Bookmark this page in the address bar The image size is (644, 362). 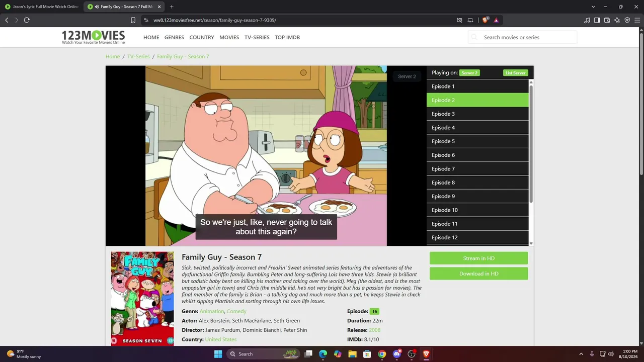133,20
